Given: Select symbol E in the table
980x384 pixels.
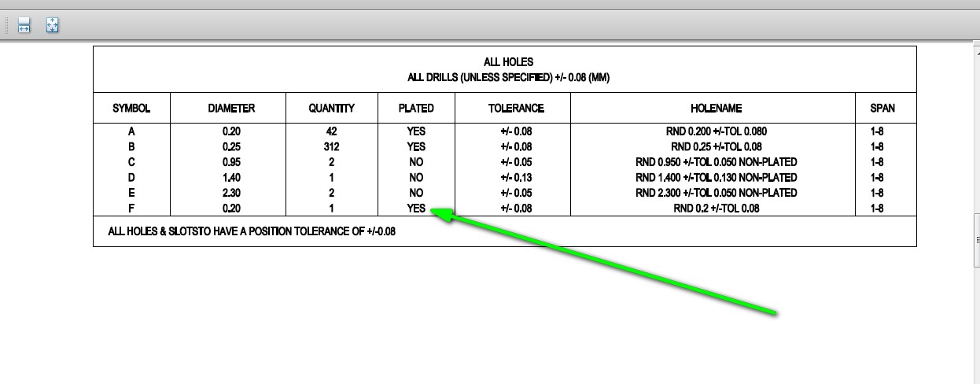Looking at the screenshot, I should point(131,193).
